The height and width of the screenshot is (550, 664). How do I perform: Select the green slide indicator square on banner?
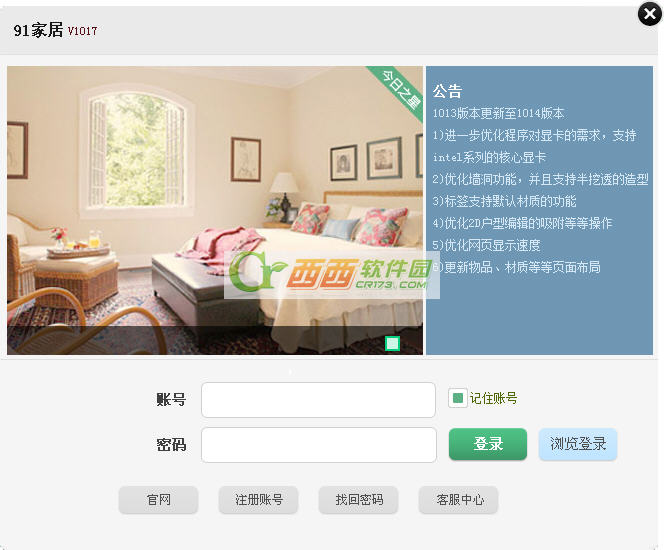coord(392,343)
